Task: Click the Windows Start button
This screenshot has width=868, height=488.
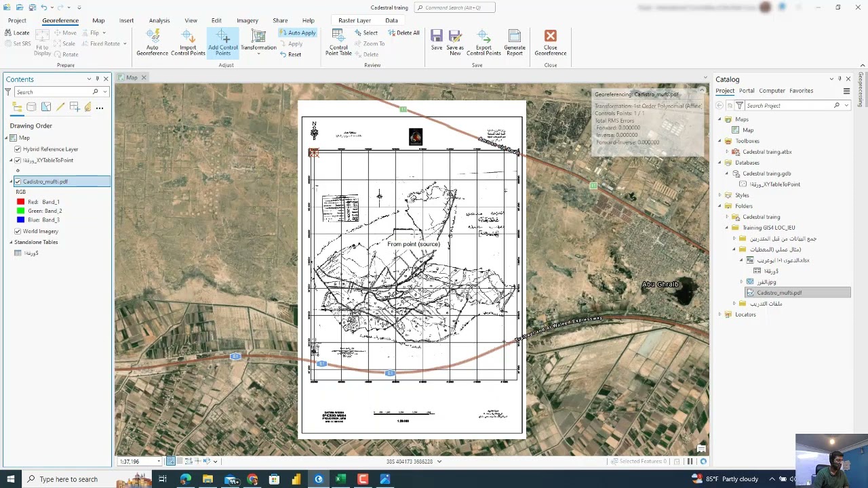Action: 10,479
